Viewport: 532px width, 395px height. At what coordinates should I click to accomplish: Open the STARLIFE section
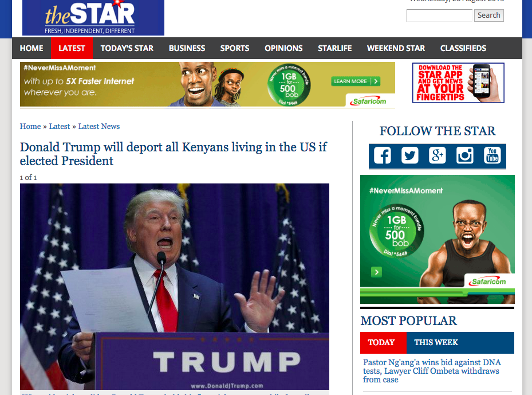click(x=335, y=48)
